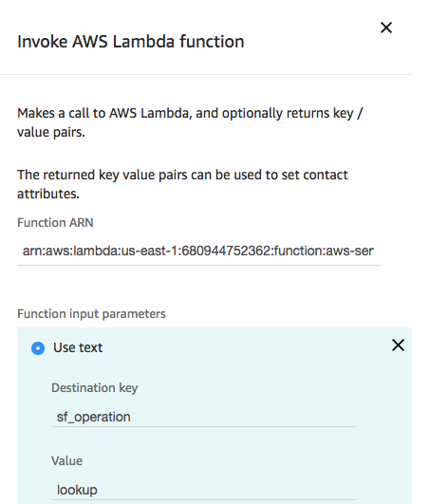Viewport: 430px width, 504px height.
Task: Select the Use text radio button
Action: coord(38,348)
